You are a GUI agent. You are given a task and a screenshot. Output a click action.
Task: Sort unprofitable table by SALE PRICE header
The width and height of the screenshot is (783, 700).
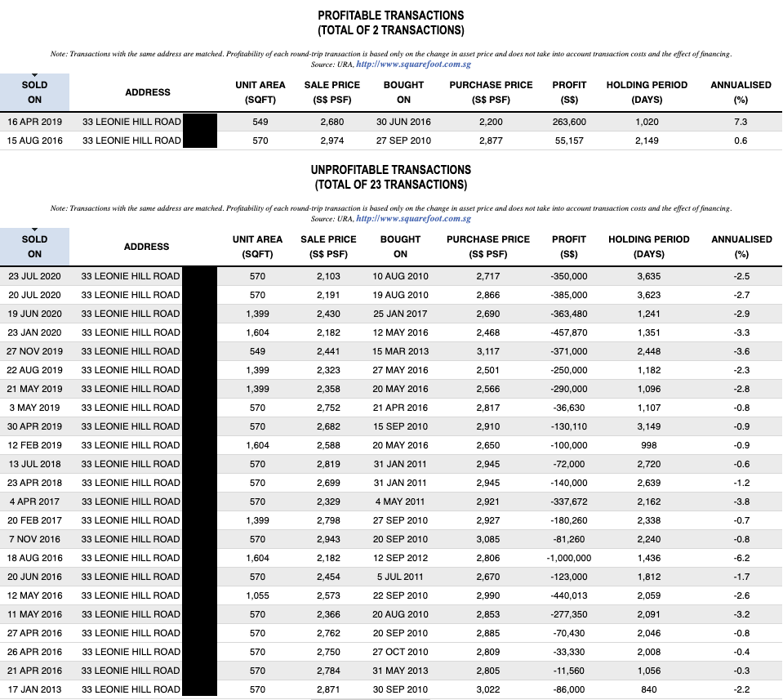point(328,247)
